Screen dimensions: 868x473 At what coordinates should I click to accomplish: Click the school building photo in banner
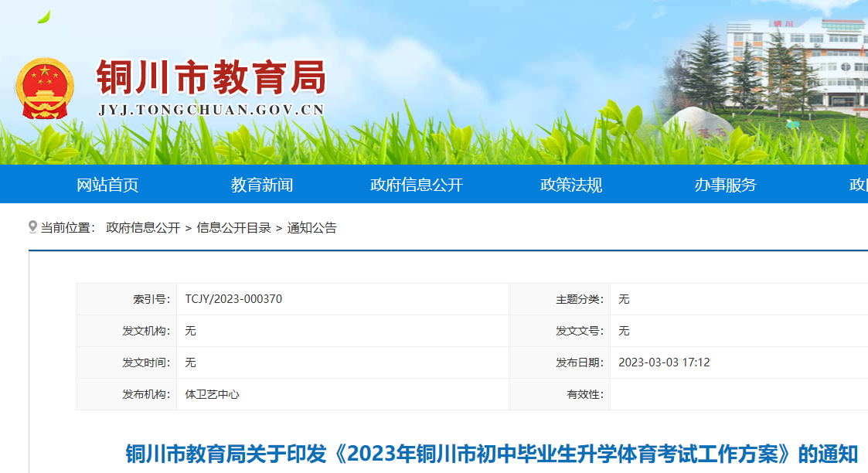[796, 62]
